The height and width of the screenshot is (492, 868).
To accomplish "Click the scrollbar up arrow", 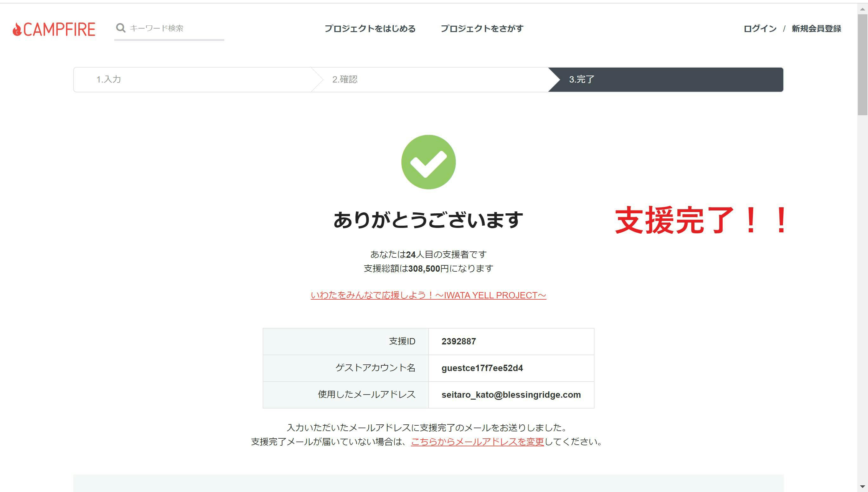I will tap(862, 9).
